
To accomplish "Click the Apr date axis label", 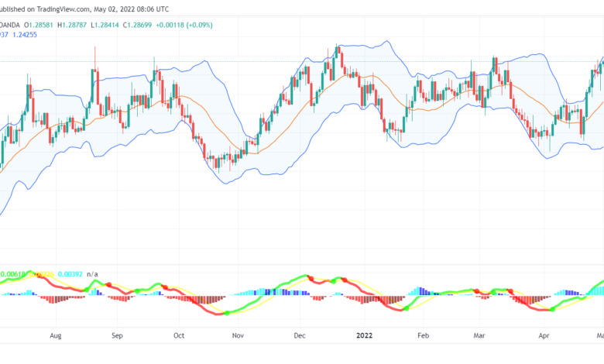I will 544,335.
